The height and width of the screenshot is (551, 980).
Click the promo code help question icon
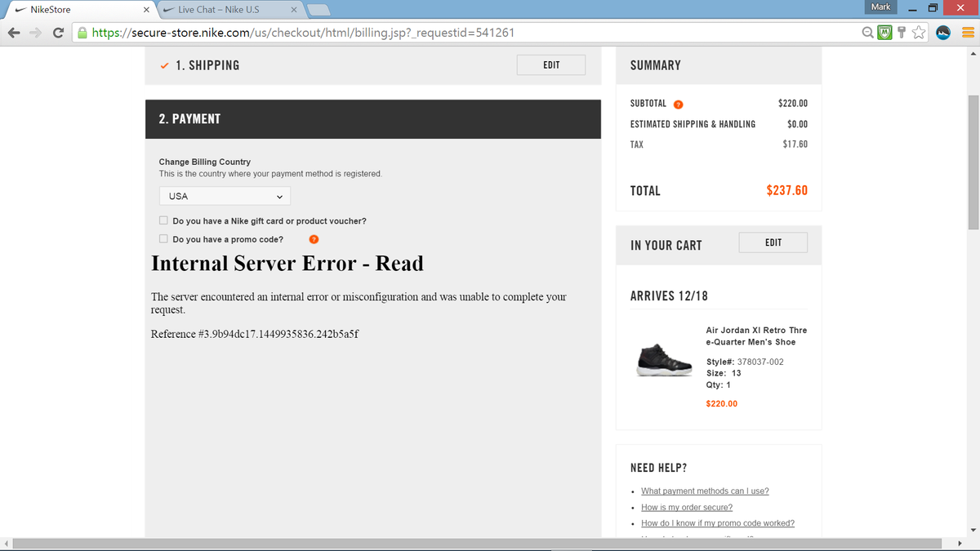[313, 239]
